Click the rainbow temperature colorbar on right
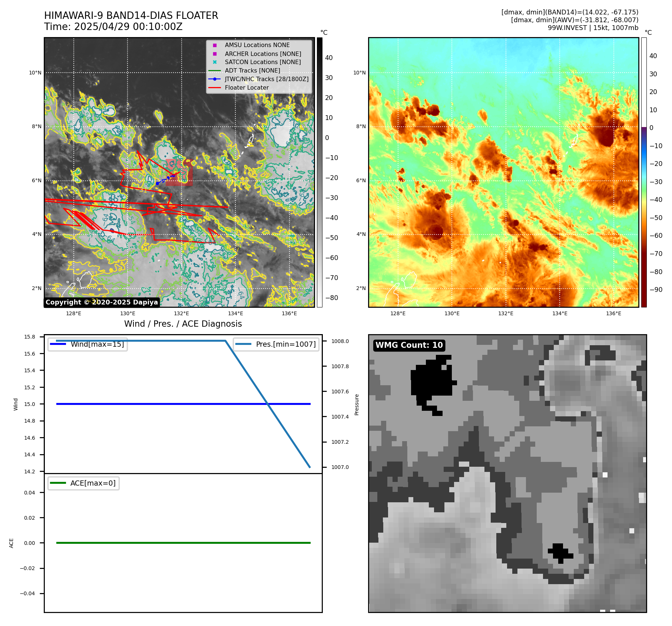 tap(644, 172)
